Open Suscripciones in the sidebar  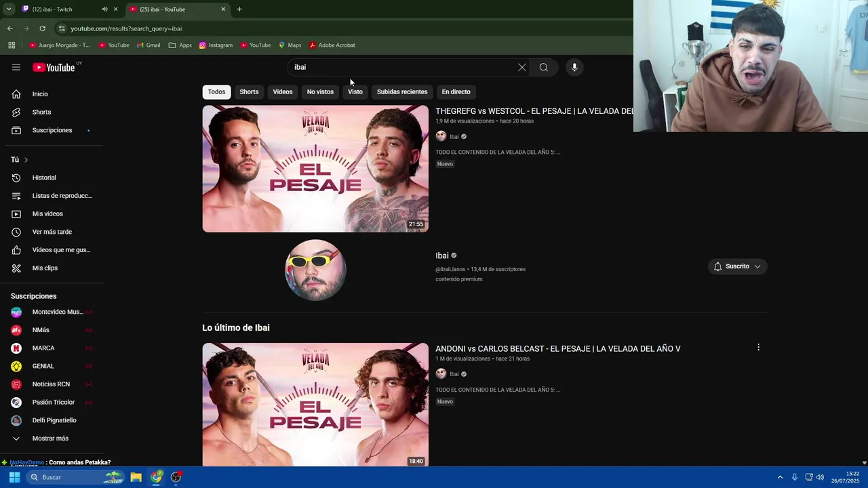(x=53, y=130)
